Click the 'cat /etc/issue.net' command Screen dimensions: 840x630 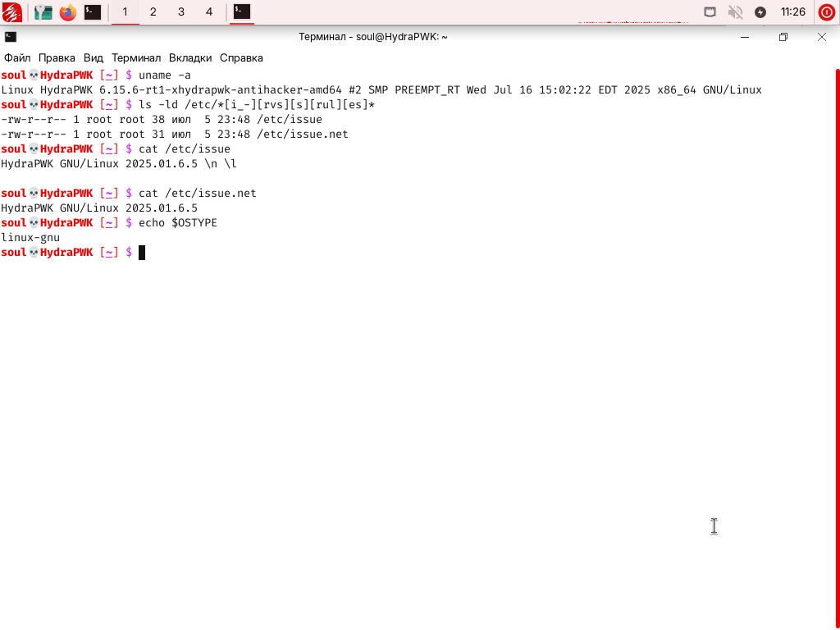point(198,194)
